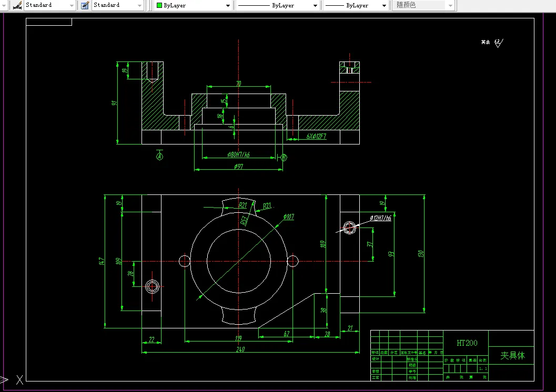The width and height of the screenshot is (556, 392).
Task: Select the pin hole circle near Ø12H7/k6
Action: tap(350, 228)
